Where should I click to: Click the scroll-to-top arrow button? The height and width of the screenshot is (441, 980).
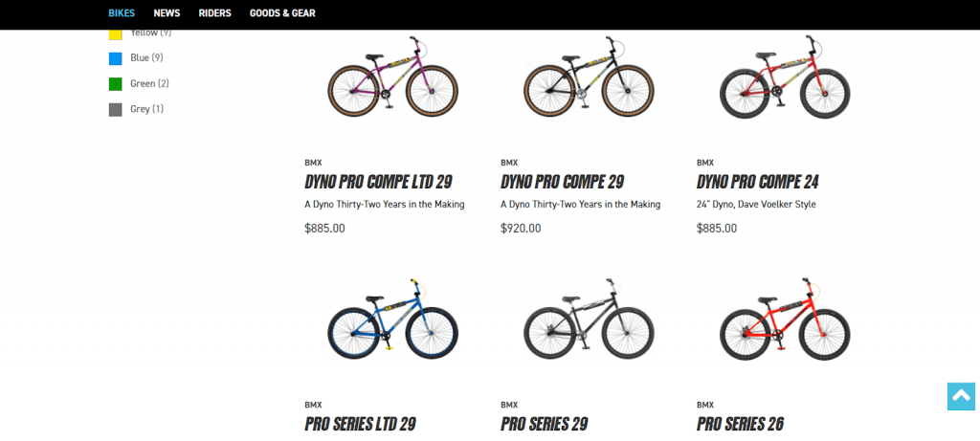point(961,396)
